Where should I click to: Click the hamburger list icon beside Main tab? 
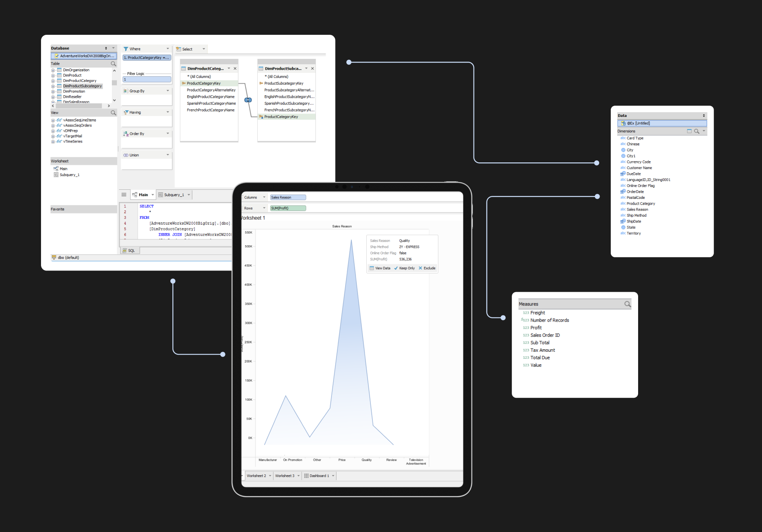pos(124,195)
